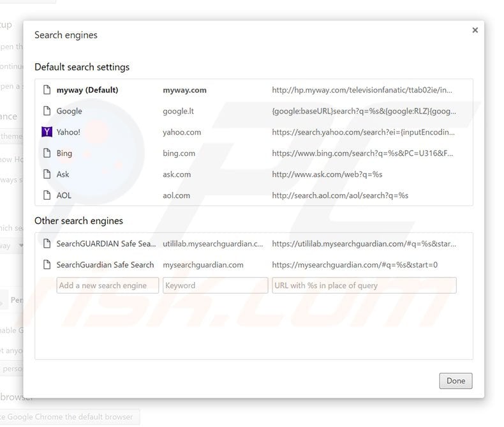Click the hp.myway.com televisionfanatic URL
This screenshot has height=427, width=504.
click(x=362, y=90)
